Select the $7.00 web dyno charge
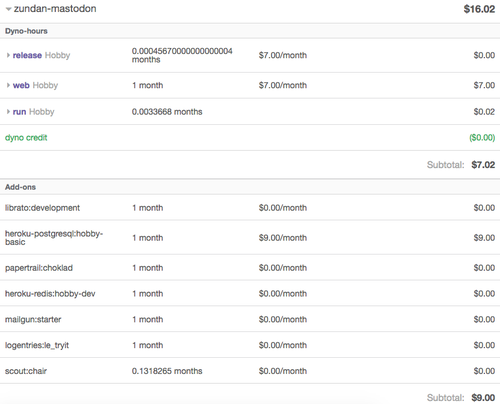500x404 pixels. pos(484,85)
